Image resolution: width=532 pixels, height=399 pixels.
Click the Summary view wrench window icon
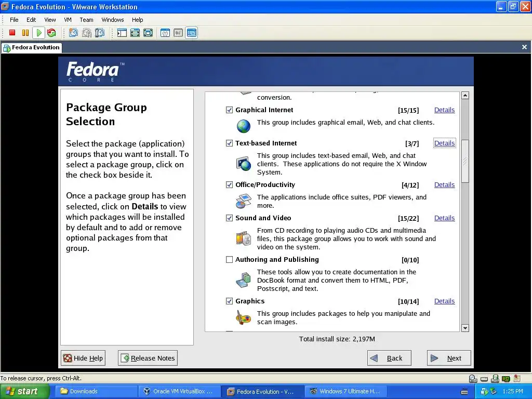(165, 33)
